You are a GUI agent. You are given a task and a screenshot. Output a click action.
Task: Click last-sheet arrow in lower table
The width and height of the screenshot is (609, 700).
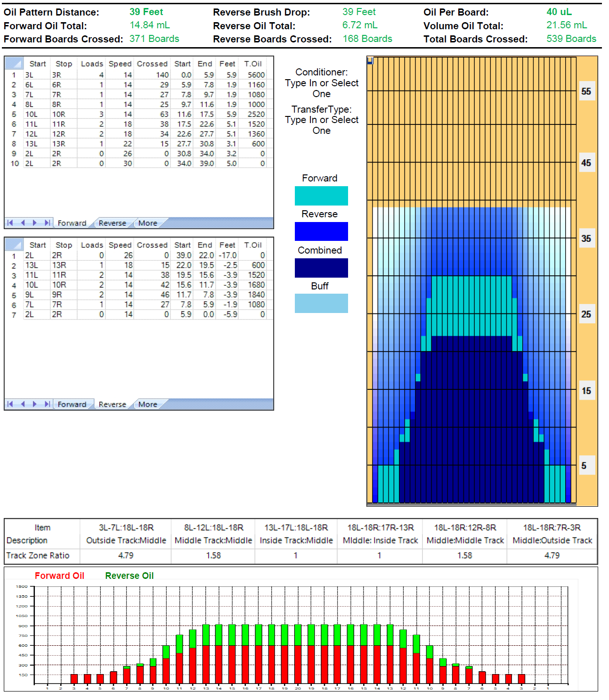click(x=47, y=404)
